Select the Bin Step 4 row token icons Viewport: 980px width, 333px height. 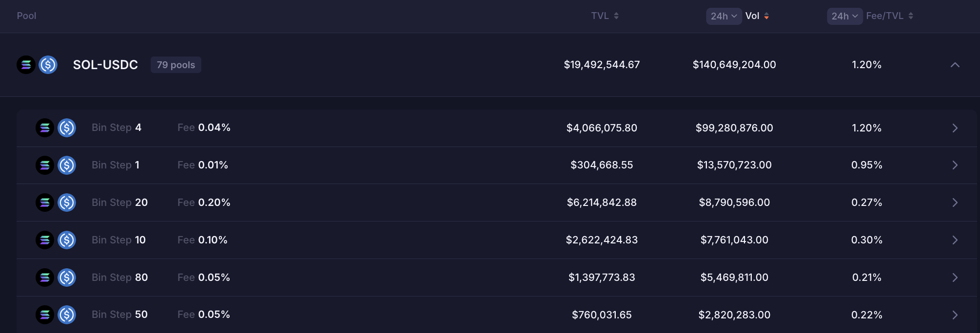click(56, 128)
